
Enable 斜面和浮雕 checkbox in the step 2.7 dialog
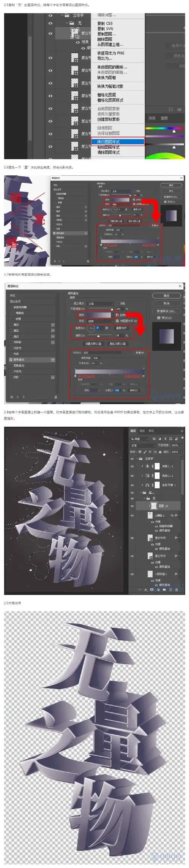[11, 307]
